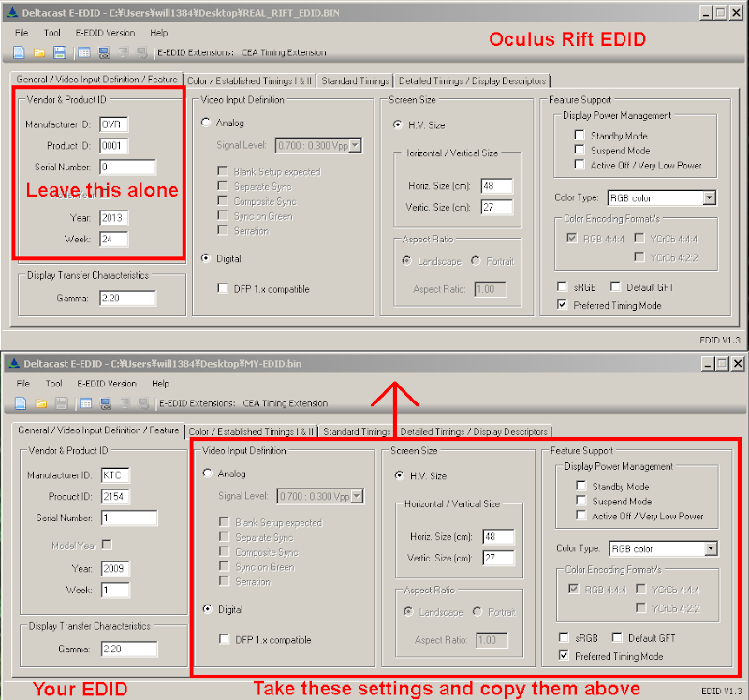Select Analog radio in REAL_RIFT_EDID window

point(206,123)
